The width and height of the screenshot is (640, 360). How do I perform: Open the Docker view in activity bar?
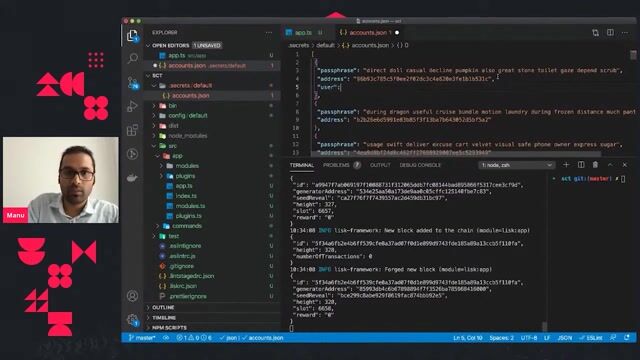[x=132, y=178]
